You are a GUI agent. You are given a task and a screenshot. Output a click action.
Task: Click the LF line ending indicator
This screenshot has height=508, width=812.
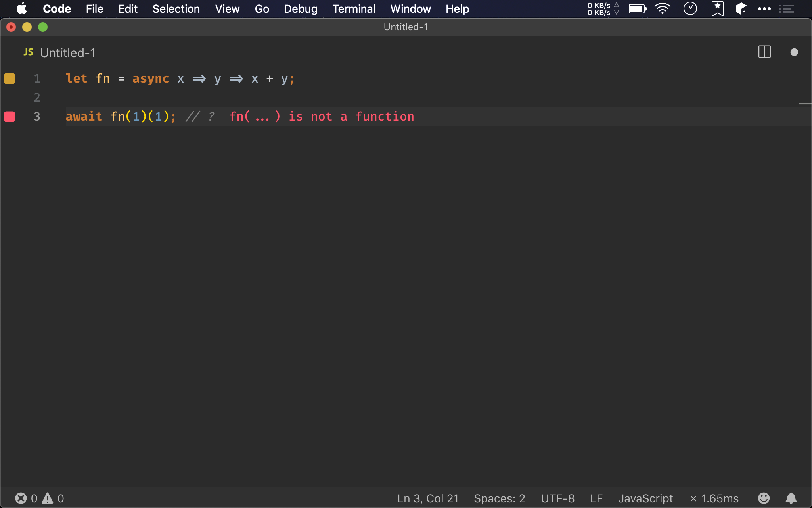[596, 498]
